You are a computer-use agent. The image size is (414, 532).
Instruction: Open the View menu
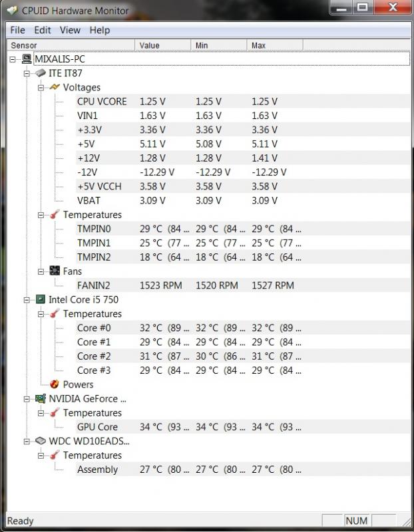[x=70, y=30]
